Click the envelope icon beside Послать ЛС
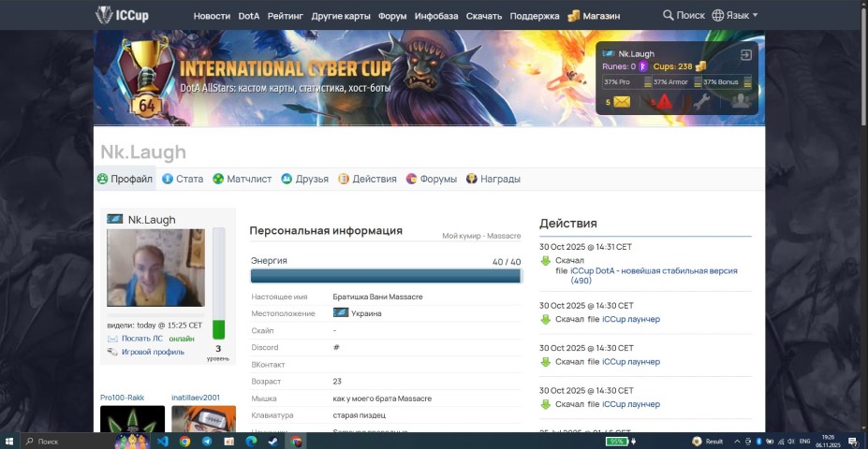868x449 pixels. pos(112,339)
